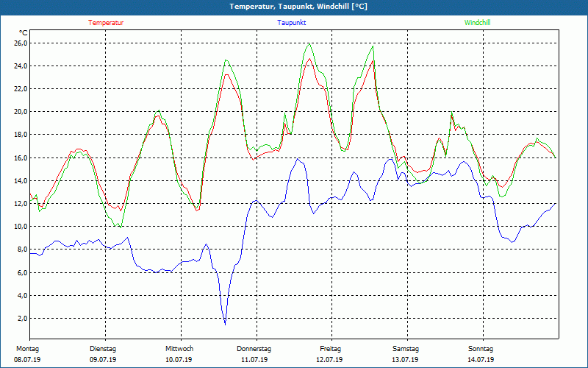588x368 pixels.
Task: Click the blue Taupunkt legend label
Action: coord(291,23)
